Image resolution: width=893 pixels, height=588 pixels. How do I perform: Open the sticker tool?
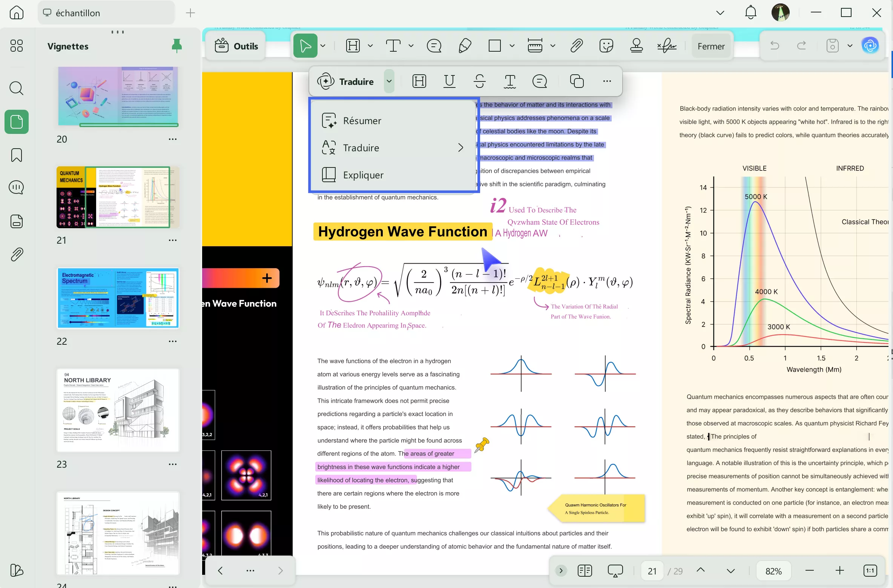[x=606, y=46]
